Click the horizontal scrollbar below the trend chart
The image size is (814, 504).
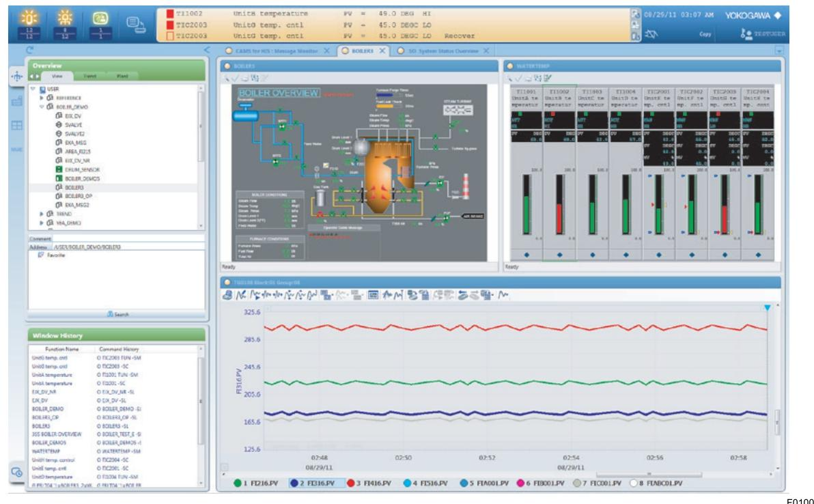[649, 475]
